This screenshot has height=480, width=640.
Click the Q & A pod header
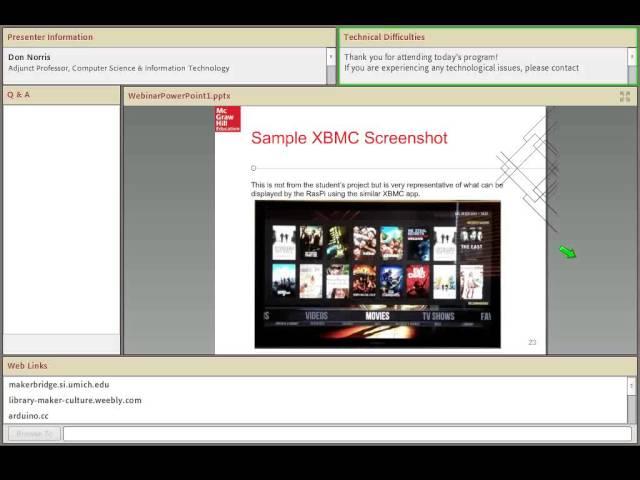[62, 95]
